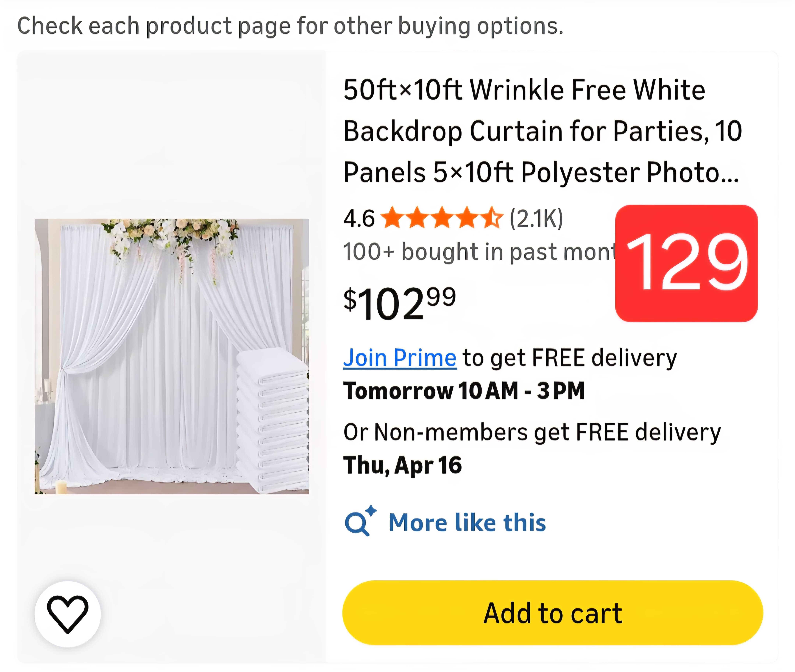Click the 100+ bought in past month text
Image resolution: width=795 pixels, height=672 pixels.
[478, 252]
